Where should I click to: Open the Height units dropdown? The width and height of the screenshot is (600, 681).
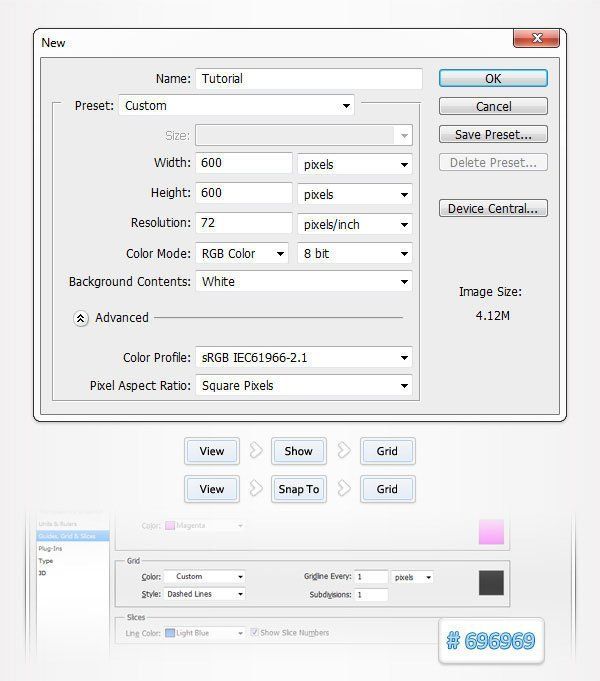coord(355,195)
